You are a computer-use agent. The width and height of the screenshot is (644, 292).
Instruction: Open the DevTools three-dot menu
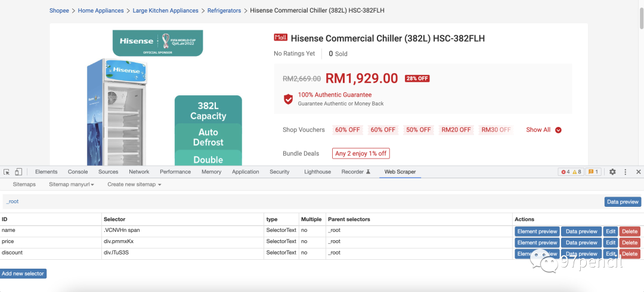[626, 172]
